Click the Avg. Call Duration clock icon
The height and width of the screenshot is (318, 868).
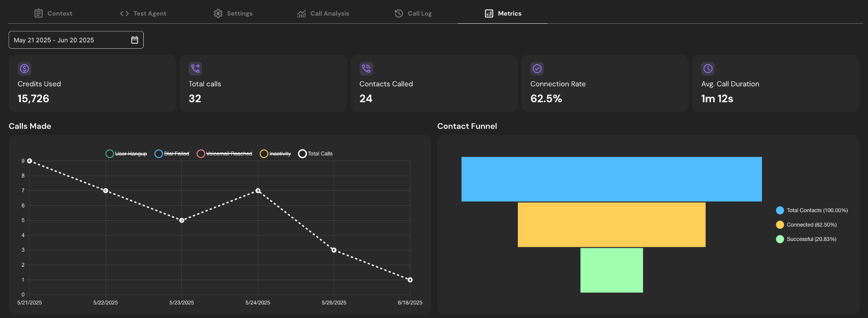(x=708, y=69)
